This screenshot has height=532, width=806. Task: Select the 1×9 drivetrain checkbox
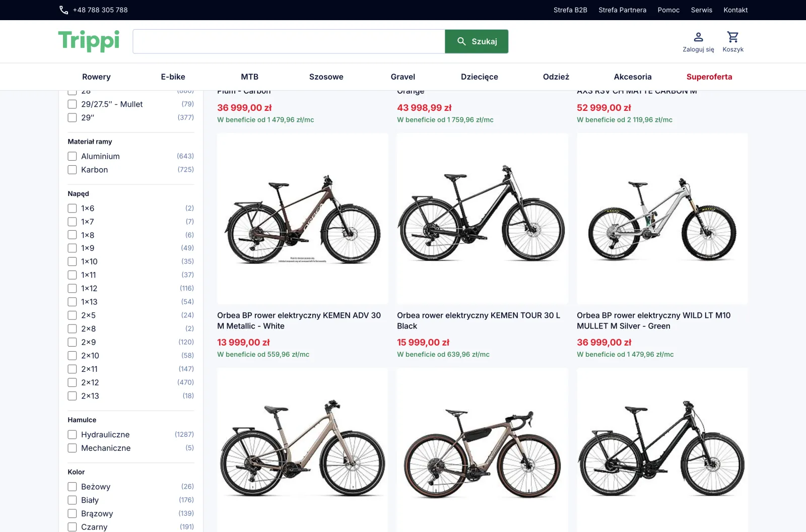point(72,248)
